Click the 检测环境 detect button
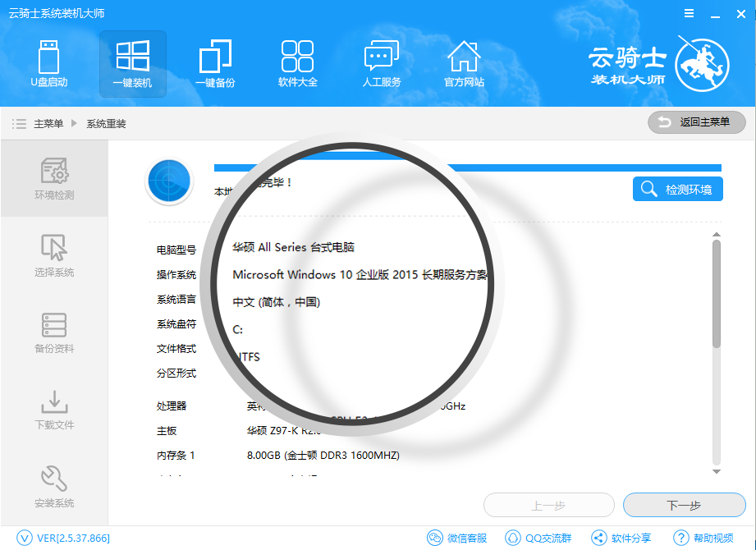This screenshot has height=550, width=756. (677, 190)
